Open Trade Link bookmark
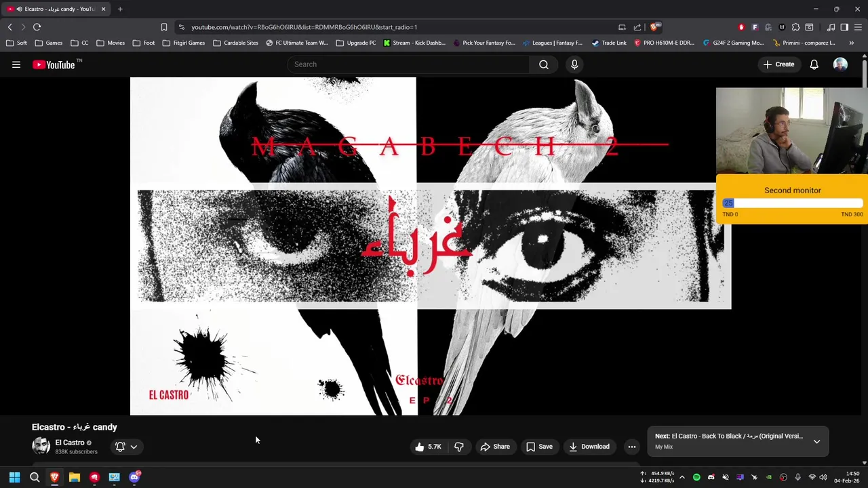This screenshot has width=868, height=488. (x=609, y=43)
